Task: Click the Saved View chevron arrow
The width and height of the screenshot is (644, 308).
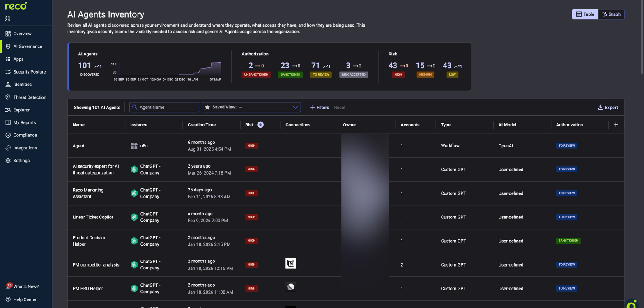Action: pos(295,107)
